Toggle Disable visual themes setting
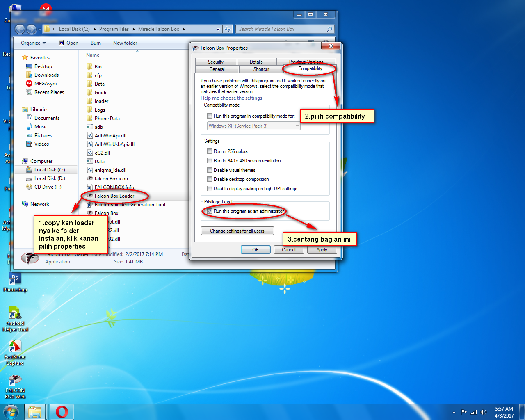525x420 pixels. (210, 170)
